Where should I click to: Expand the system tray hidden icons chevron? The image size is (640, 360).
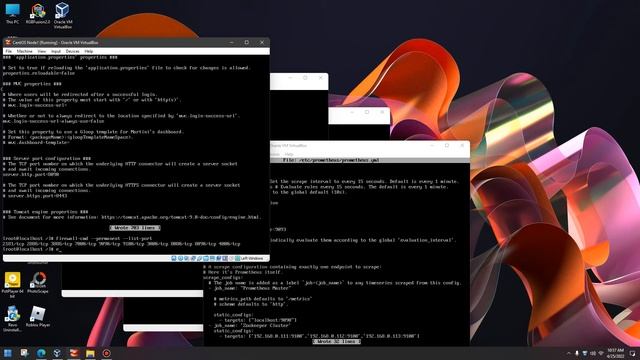click(x=569, y=353)
